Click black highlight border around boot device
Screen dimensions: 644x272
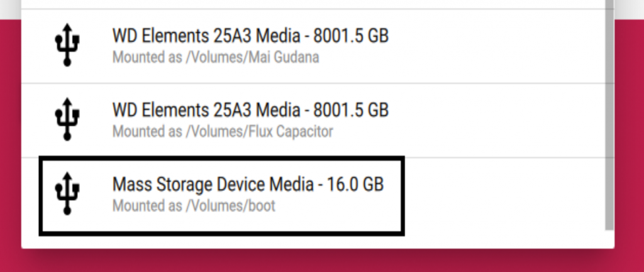(222, 158)
